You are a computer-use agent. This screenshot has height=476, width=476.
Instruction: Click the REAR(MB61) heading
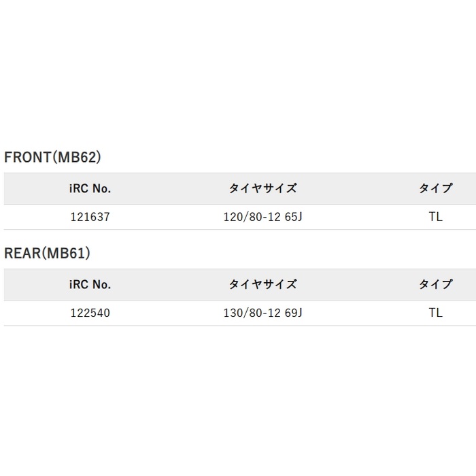[48, 253]
